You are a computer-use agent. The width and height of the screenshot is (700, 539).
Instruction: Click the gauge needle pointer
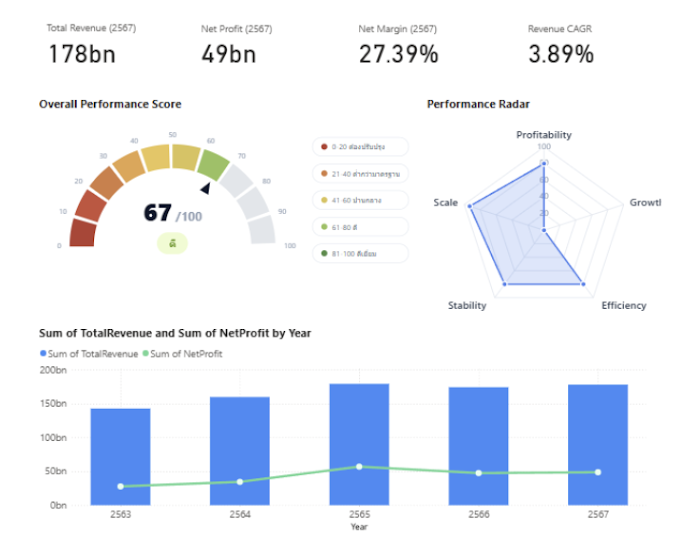pyautogui.click(x=206, y=188)
